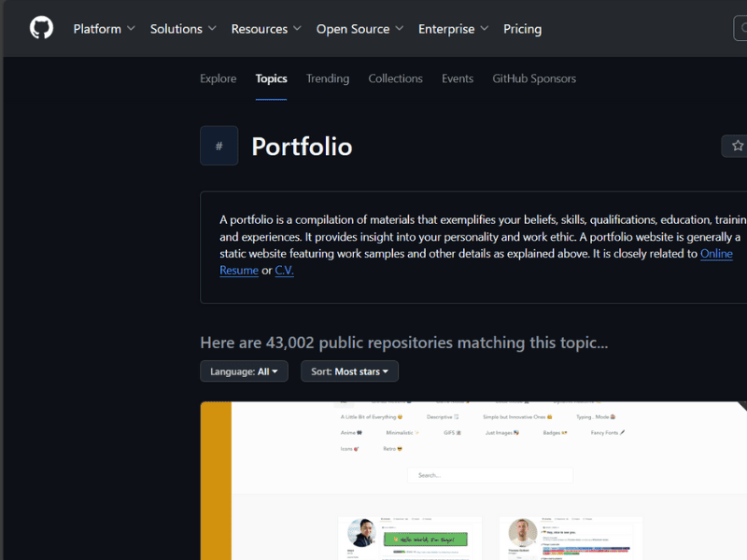Open the Language: All filter dropdown

(244, 371)
